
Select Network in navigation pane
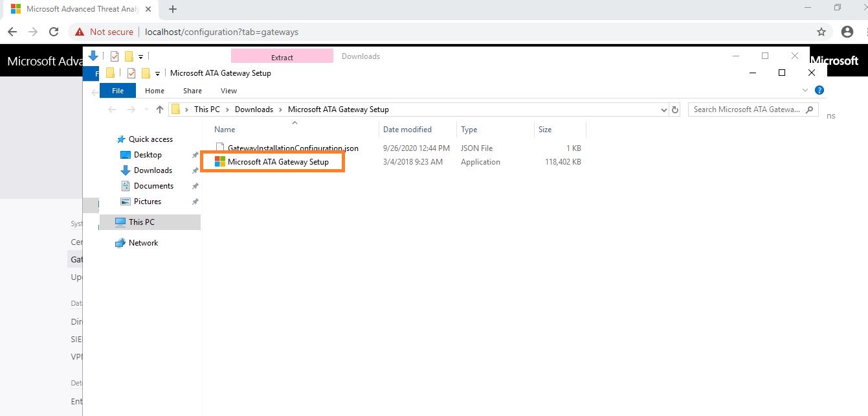click(x=143, y=243)
